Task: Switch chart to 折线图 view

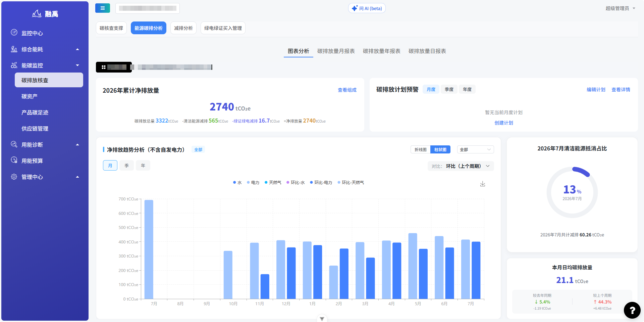Action: tap(421, 150)
